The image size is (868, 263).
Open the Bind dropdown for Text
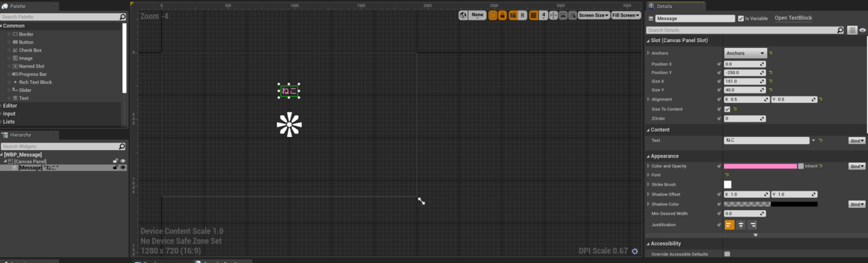(857, 140)
